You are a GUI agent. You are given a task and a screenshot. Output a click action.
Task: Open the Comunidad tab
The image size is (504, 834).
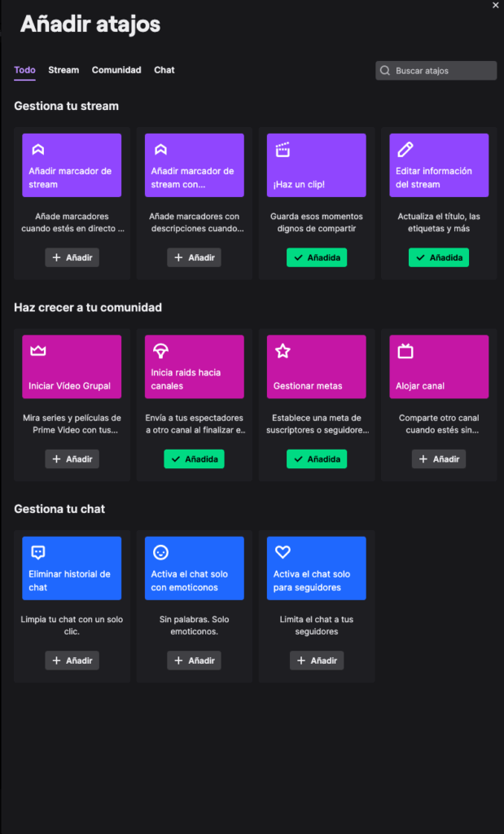click(x=116, y=70)
